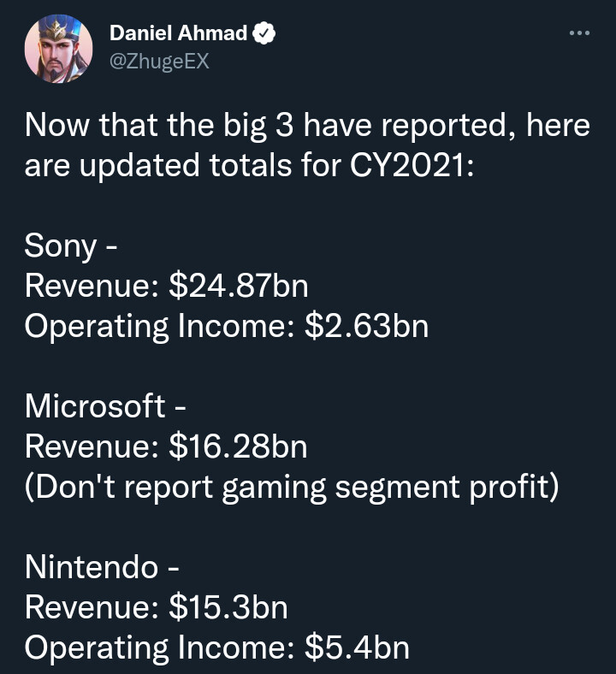Click the "Nintendo -" heading line
This screenshot has width=616, height=674.
point(103,566)
